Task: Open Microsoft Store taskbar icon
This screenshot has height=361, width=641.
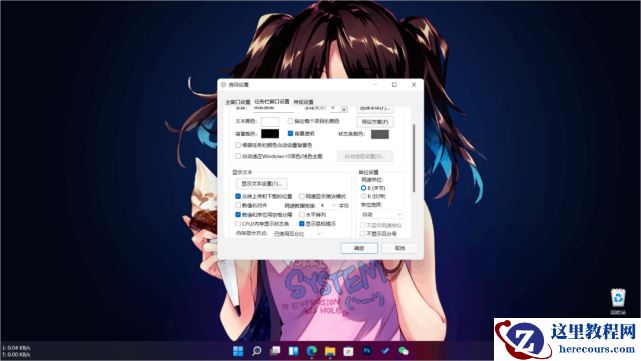Action: 348,351
